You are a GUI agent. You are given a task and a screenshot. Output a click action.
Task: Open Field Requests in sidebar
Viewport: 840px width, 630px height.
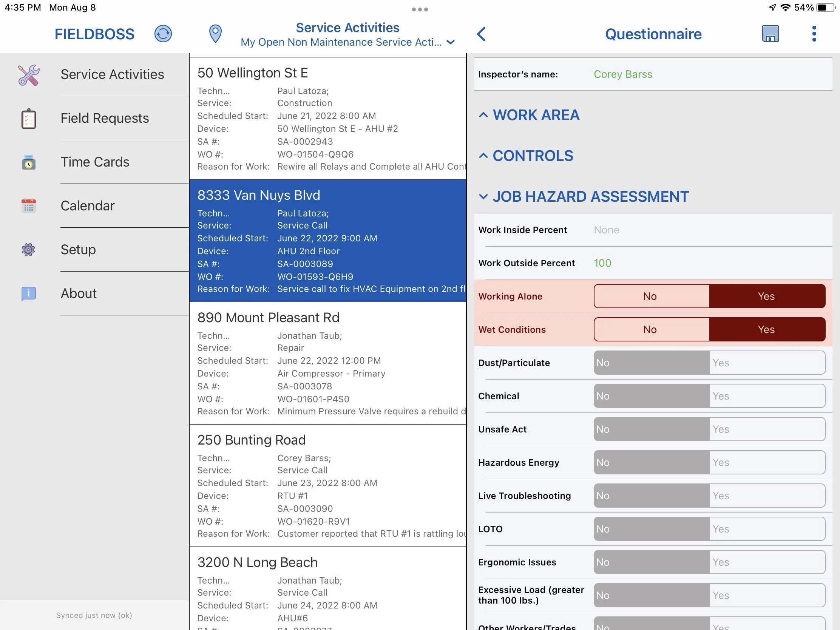tap(105, 118)
